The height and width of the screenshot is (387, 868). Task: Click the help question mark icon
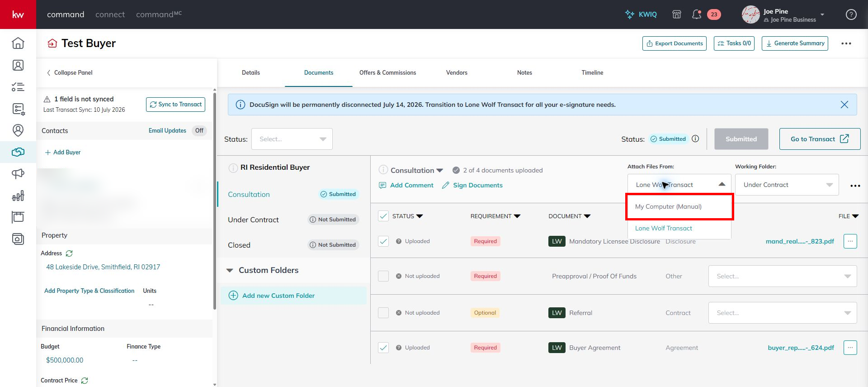tap(851, 14)
